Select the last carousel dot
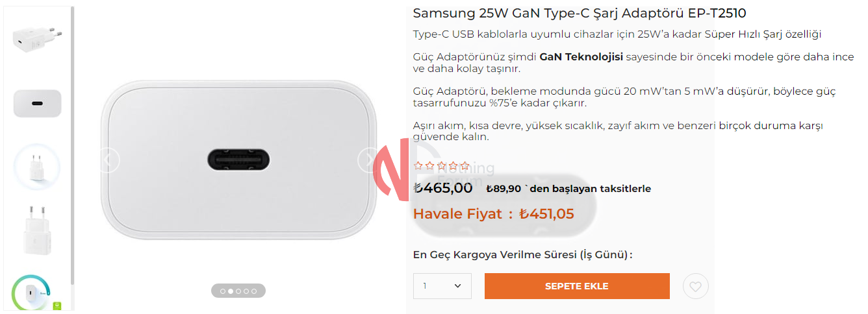The height and width of the screenshot is (314, 868). pos(254,291)
